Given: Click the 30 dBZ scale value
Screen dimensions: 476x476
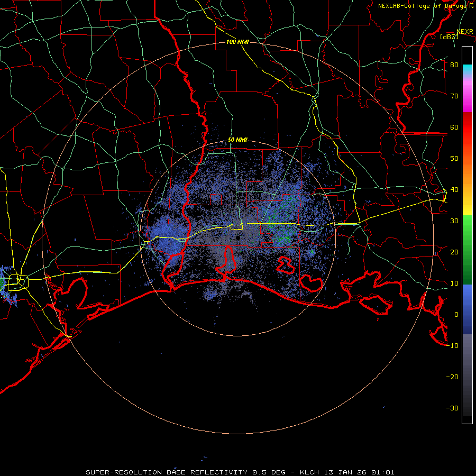Looking at the screenshot, I should click(x=454, y=221).
